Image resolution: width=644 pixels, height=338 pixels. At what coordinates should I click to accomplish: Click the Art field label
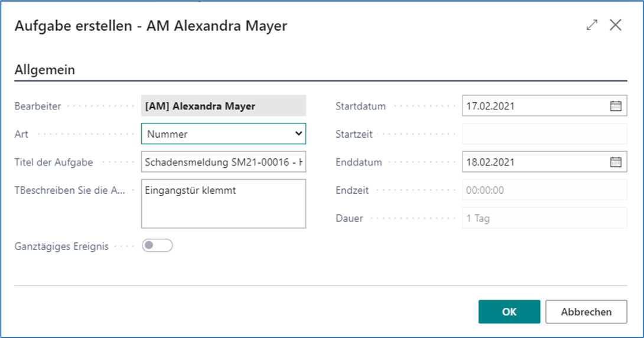tap(21, 134)
